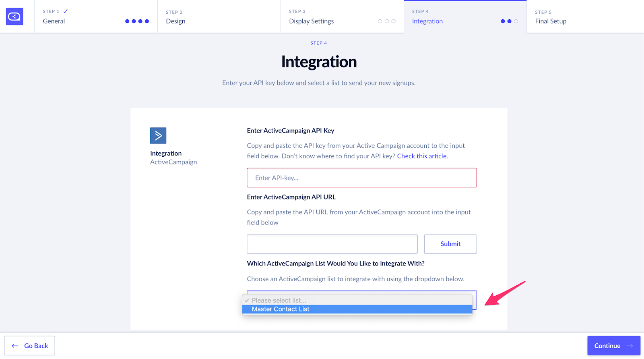Go to the Step 5 Final Setup tab
This screenshot has height=359, width=644.
pos(585,17)
